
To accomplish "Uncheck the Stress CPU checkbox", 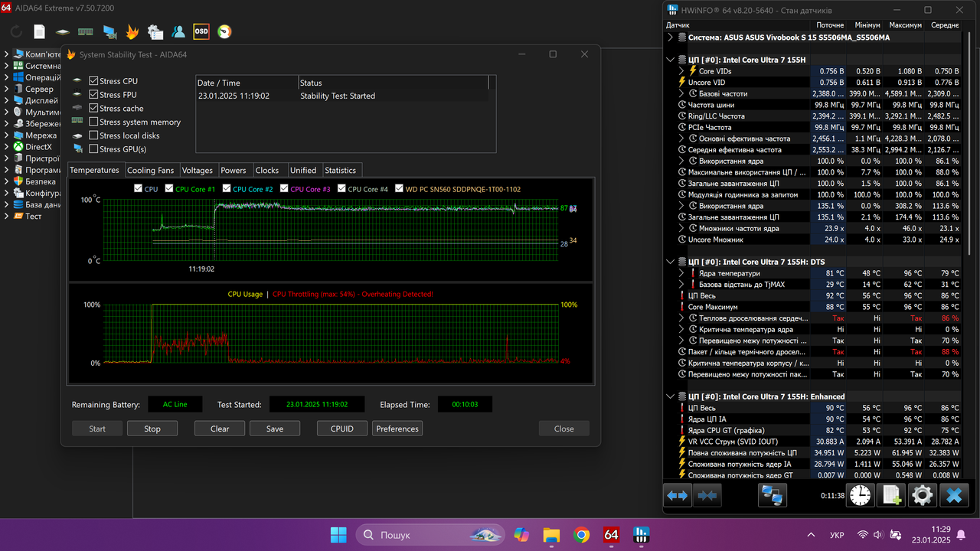I will pos(93,81).
